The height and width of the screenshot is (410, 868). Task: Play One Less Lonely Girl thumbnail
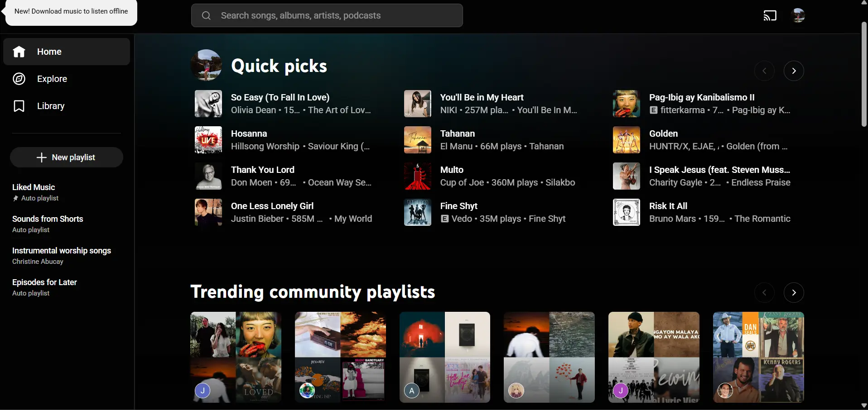coord(208,212)
